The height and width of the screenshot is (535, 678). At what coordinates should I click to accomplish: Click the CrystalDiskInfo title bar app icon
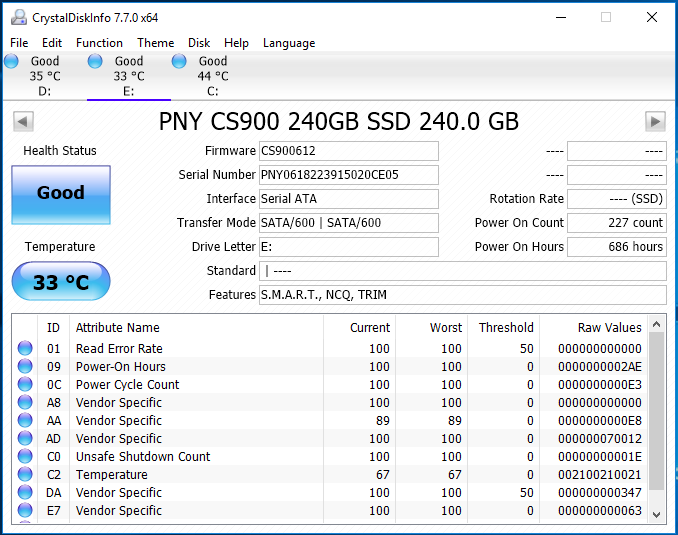pos(17,17)
